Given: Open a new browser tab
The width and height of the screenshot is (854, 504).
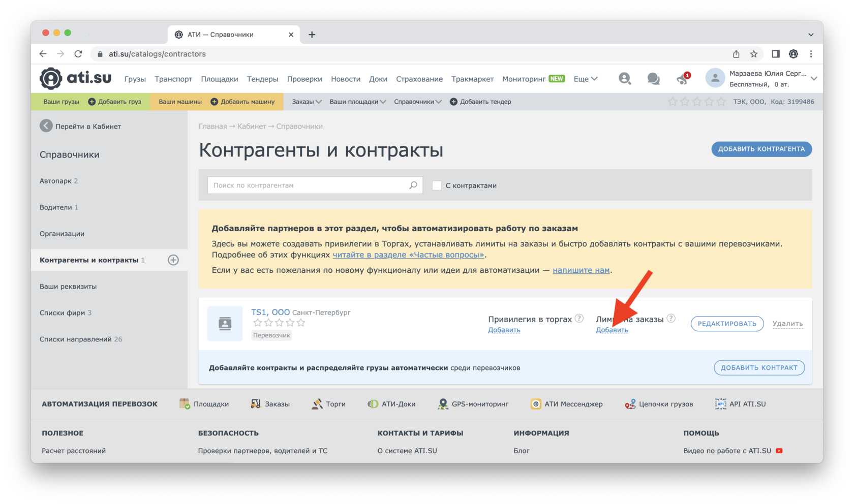Looking at the screenshot, I should point(312,35).
